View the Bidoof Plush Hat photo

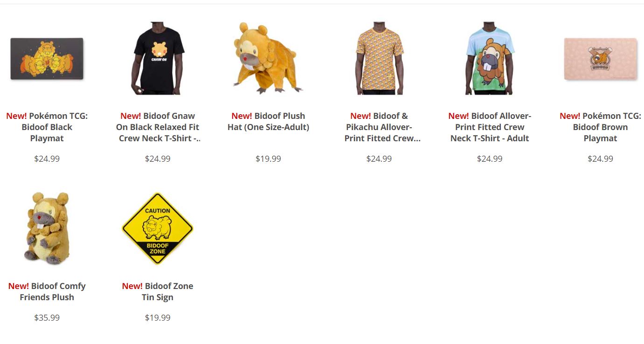point(268,58)
